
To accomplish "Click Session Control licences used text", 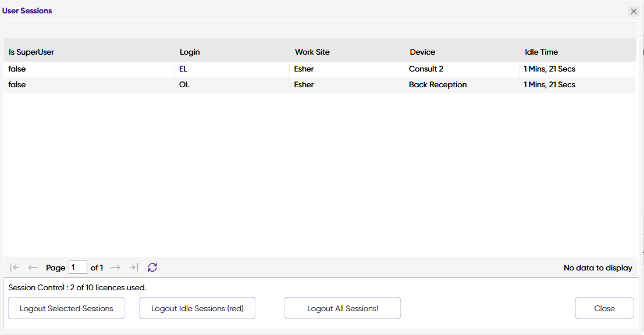I will [x=77, y=287].
